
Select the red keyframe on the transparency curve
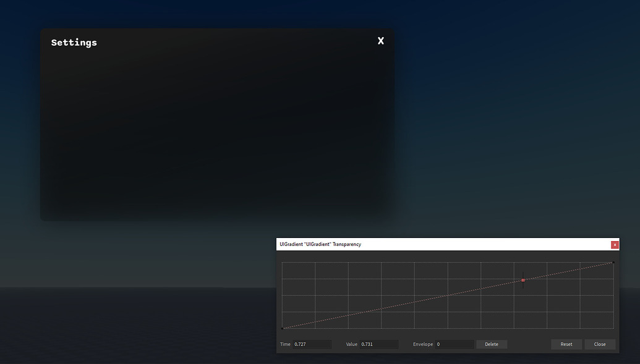tap(523, 281)
